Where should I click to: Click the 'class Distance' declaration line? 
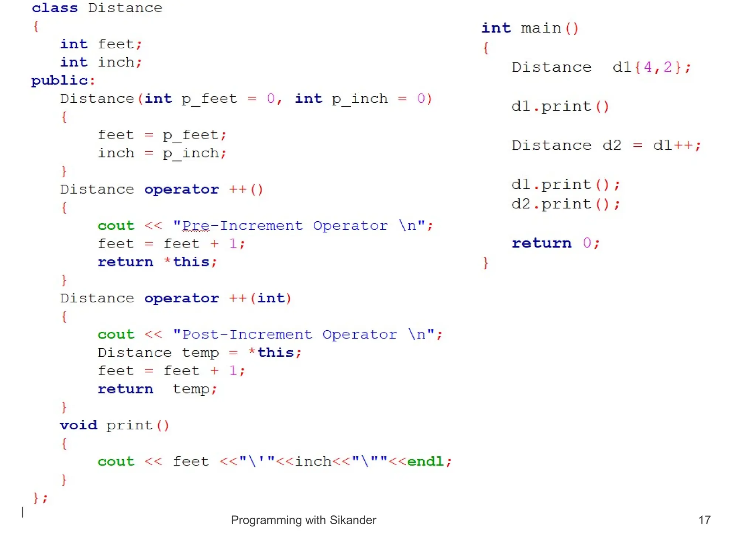click(97, 8)
